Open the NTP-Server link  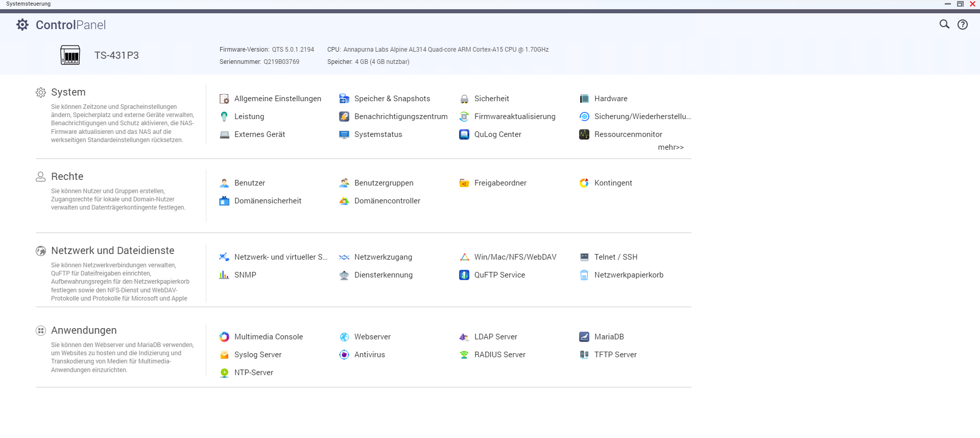tap(254, 373)
